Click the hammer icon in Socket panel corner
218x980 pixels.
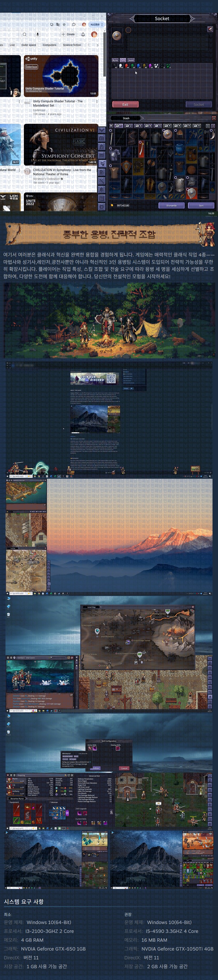tap(210, 29)
